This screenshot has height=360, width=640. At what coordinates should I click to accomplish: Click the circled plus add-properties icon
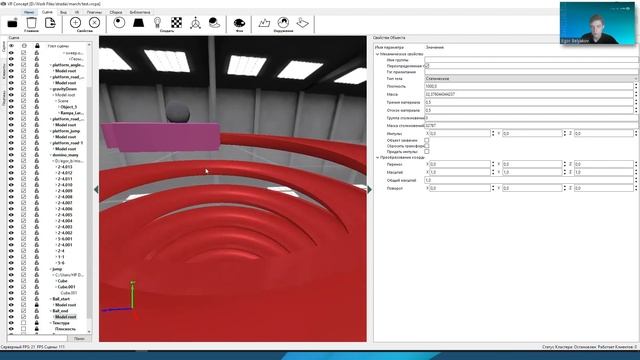click(76, 22)
